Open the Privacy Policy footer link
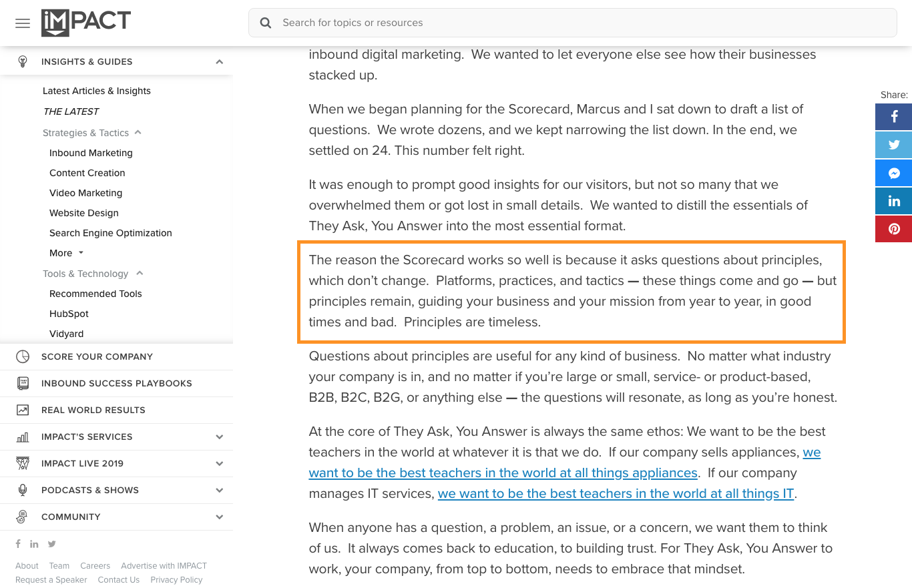 tap(176, 579)
